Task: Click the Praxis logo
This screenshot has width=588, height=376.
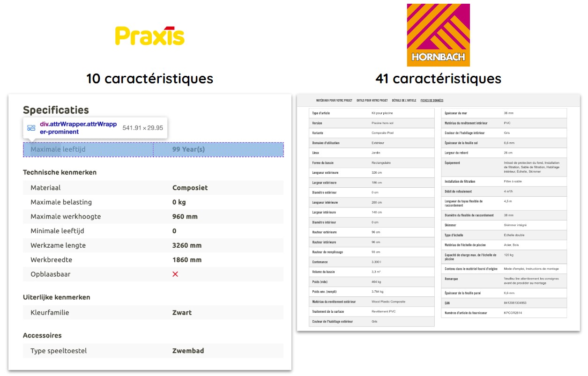Action: pos(150,36)
